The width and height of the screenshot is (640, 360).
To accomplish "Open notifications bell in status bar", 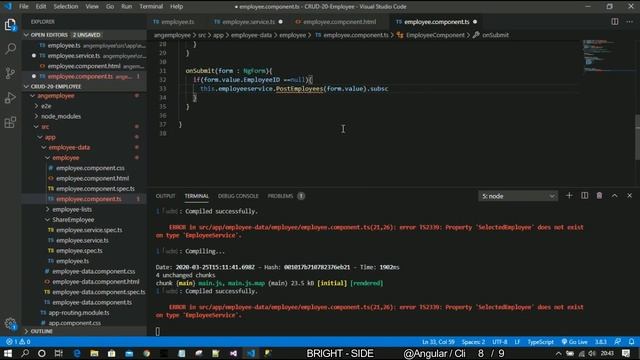I will (x=631, y=342).
